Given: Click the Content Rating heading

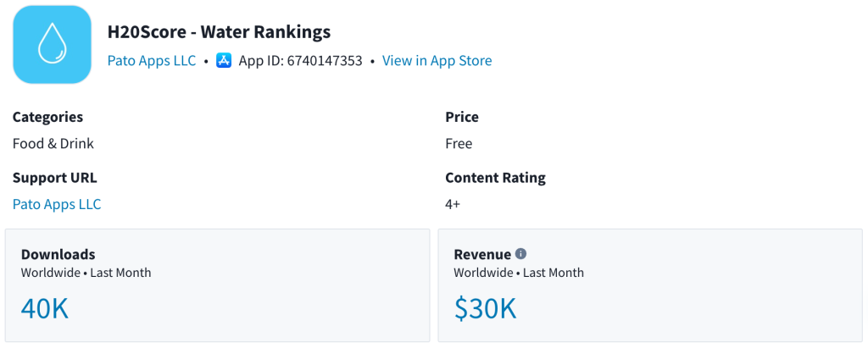Looking at the screenshot, I should (x=495, y=178).
